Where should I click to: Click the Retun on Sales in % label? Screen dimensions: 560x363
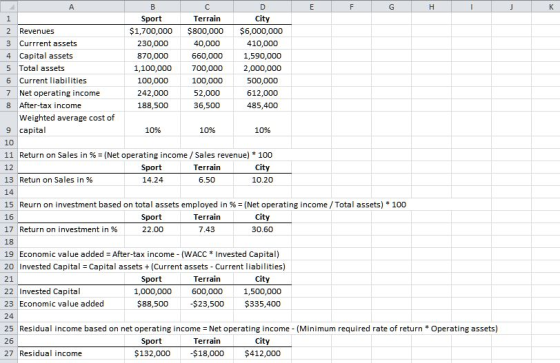[56, 180]
